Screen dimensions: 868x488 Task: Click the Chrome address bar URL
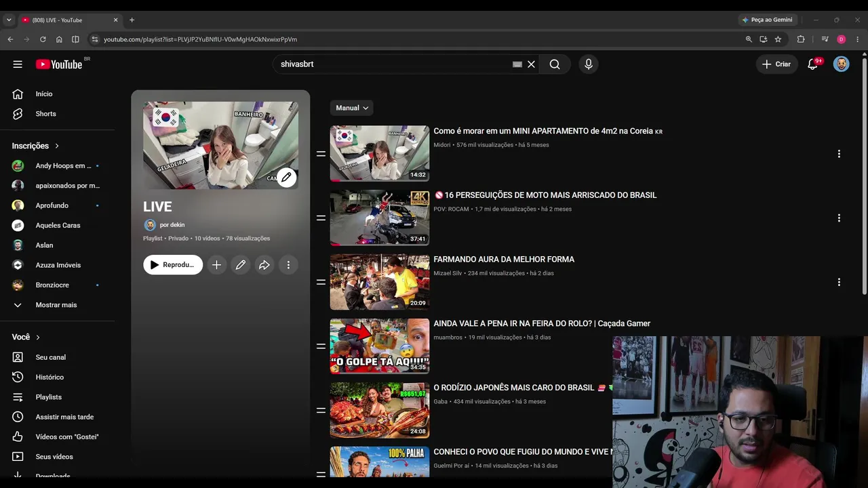click(200, 39)
